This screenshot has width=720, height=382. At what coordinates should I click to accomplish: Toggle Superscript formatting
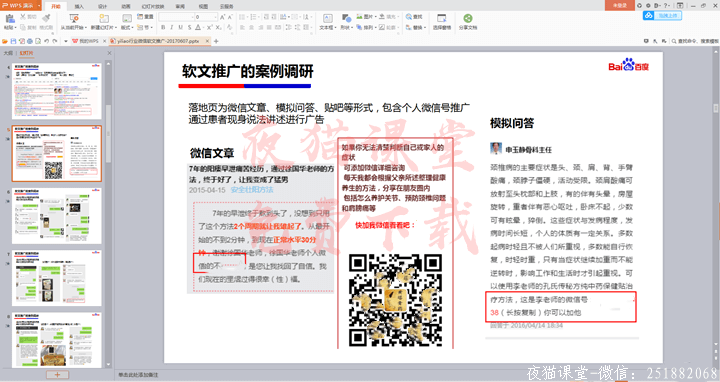209,28
